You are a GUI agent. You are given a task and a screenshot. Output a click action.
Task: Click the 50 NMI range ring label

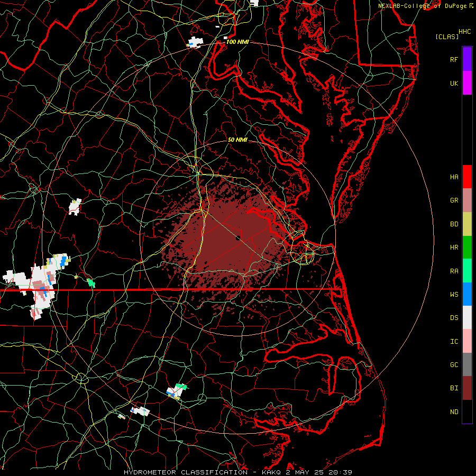[237, 140]
